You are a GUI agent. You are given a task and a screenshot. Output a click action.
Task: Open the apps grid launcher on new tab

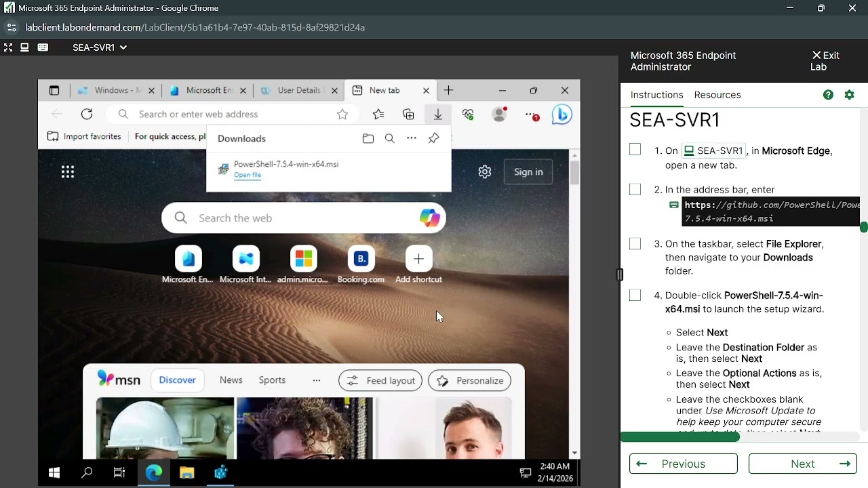[68, 172]
